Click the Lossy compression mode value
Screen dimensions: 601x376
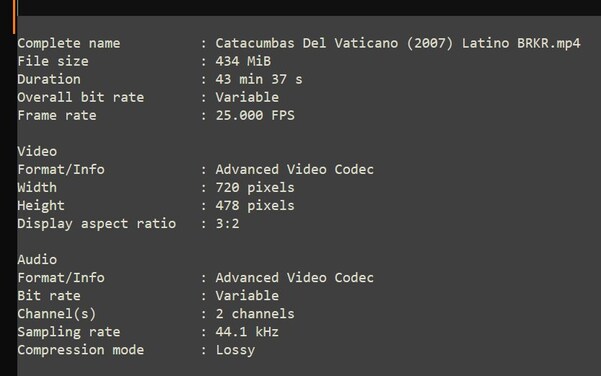click(x=235, y=350)
